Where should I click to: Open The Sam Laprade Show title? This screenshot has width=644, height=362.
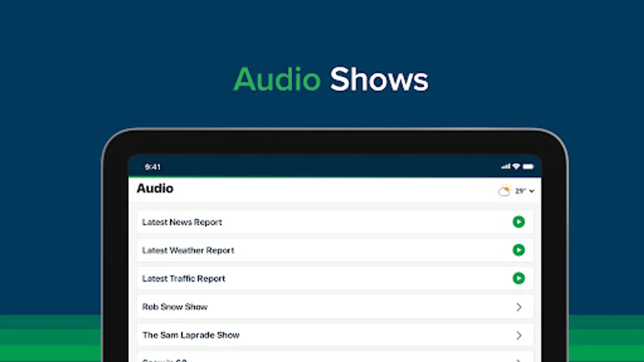(191, 335)
